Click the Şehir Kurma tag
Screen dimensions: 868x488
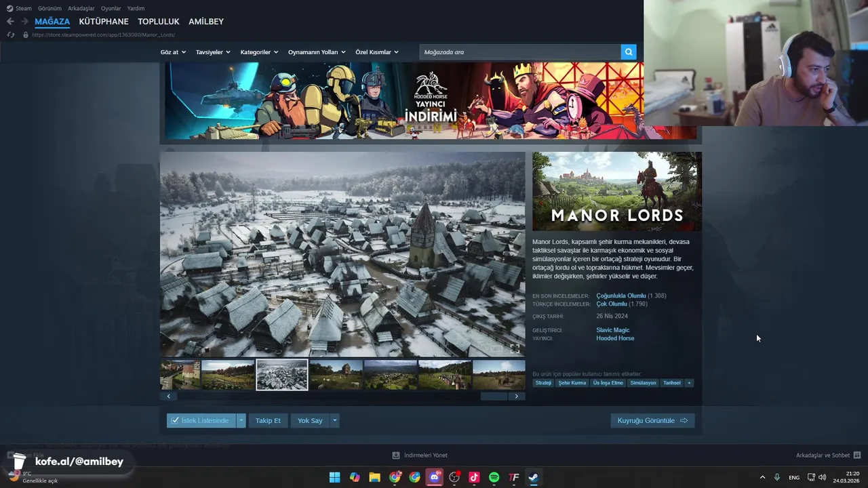[572, 383]
